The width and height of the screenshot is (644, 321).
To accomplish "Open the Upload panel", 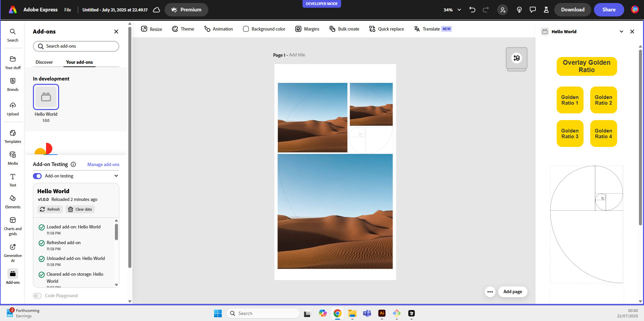I will (13, 109).
